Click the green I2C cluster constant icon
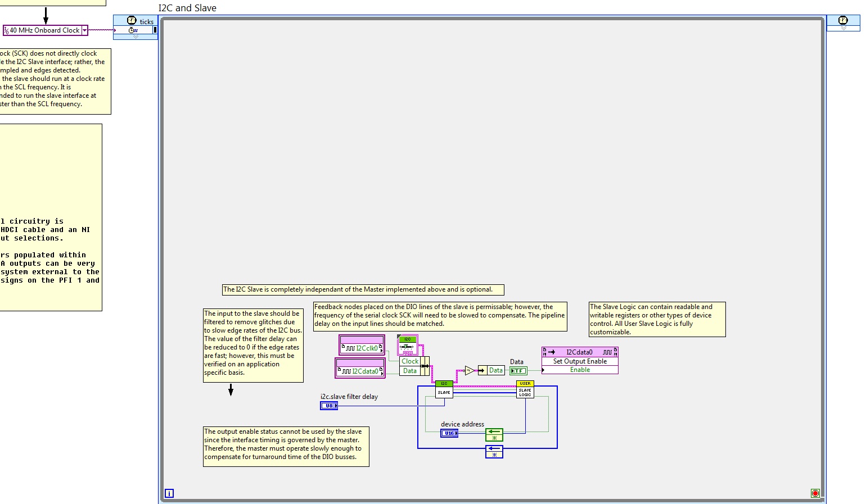This screenshot has width=866, height=504. coord(408,344)
